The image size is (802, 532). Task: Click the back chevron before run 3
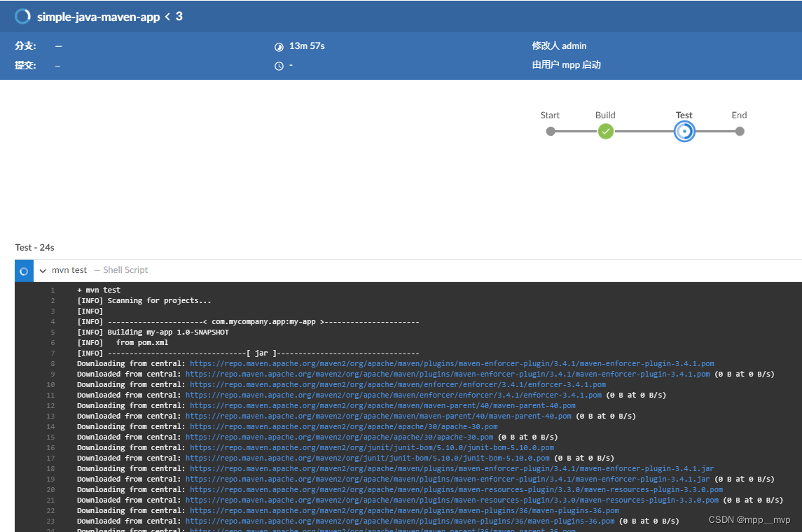point(167,17)
